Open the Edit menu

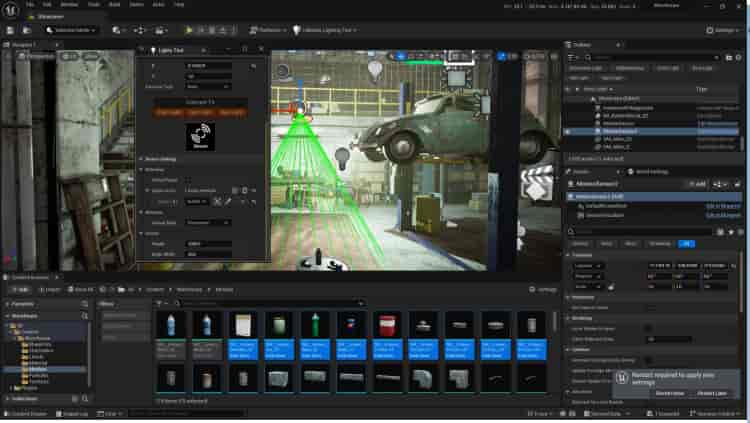47,4
